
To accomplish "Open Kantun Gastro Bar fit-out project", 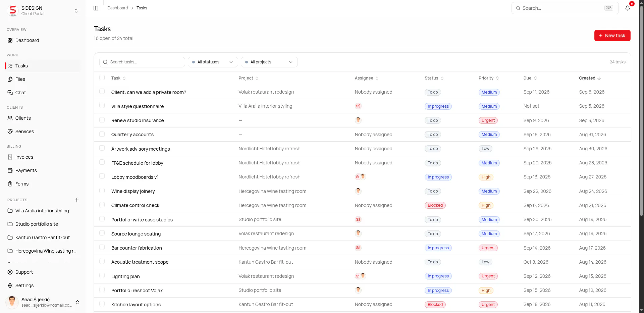I will click(x=43, y=238).
